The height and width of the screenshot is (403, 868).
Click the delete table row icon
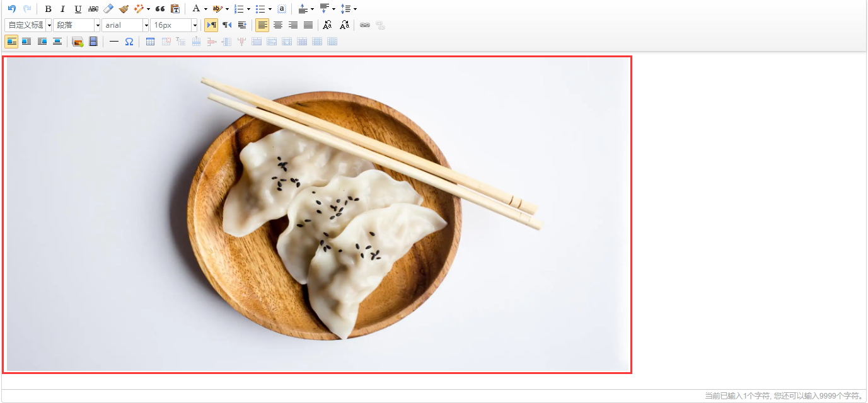coord(211,42)
